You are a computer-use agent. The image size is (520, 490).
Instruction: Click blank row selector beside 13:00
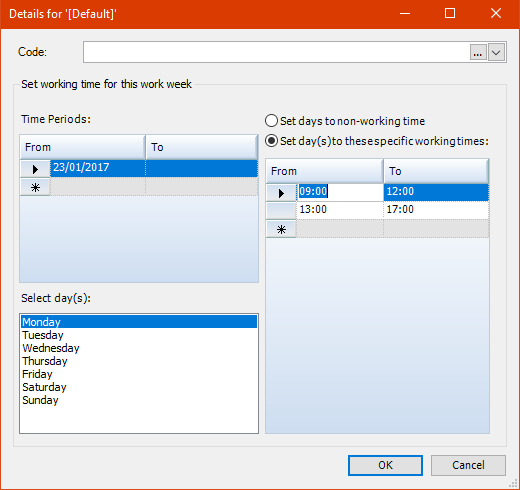281,211
